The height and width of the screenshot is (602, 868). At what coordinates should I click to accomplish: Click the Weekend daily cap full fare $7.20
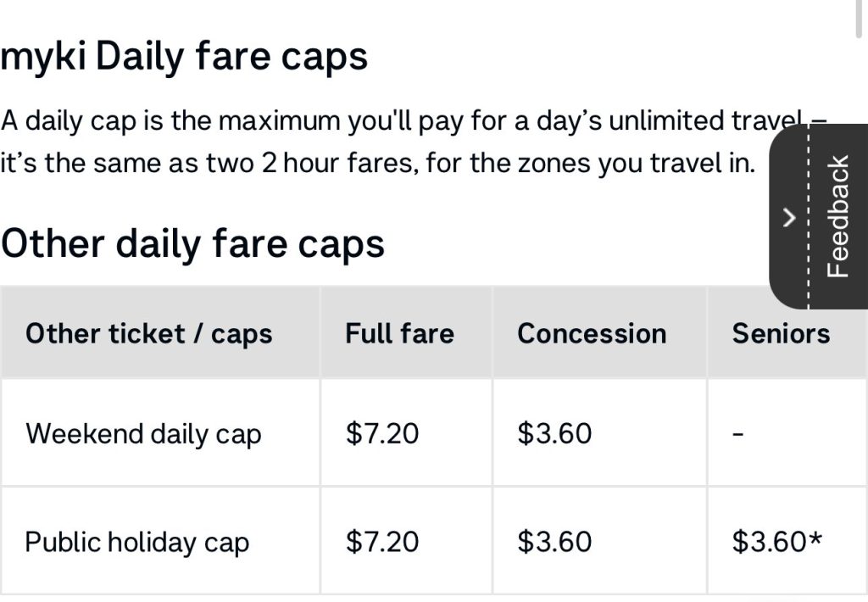tap(382, 433)
